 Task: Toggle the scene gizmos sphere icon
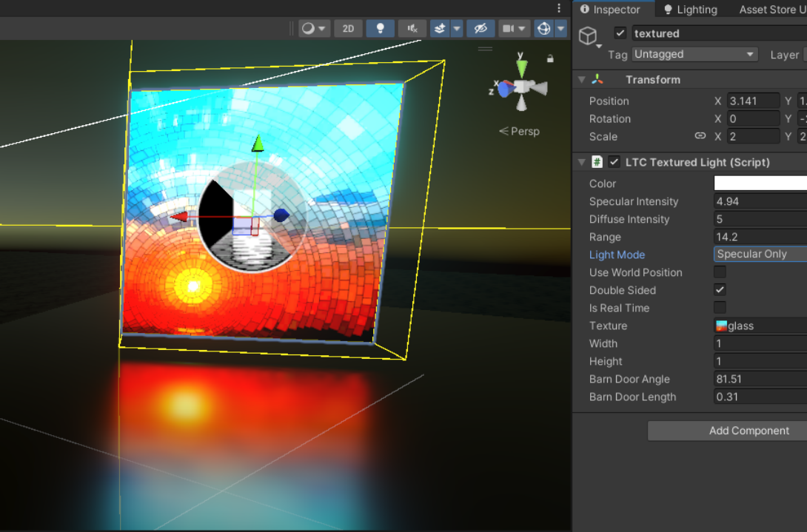(x=544, y=29)
